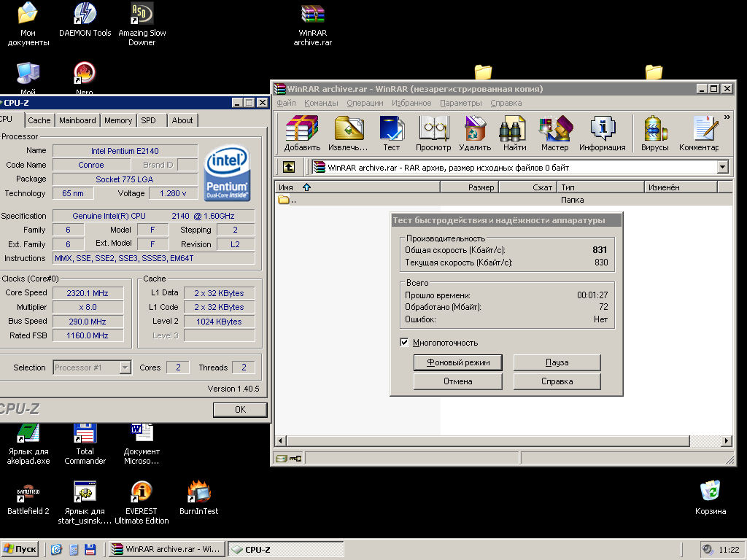Select the Nero desktop shortcut
The image size is (747, 560).
(85, 78)
